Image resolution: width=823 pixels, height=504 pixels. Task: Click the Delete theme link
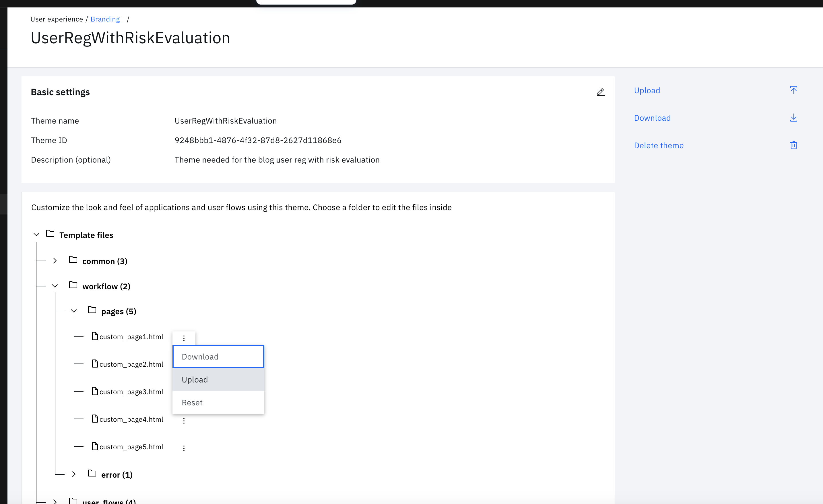click(658, 146)
